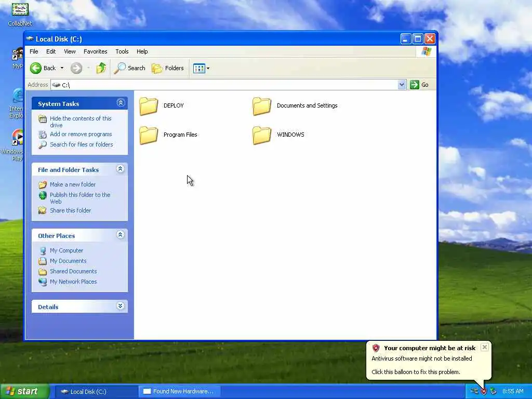
Task: Click the Safely Remove Hardware tray icon
Action: point(494,391)
